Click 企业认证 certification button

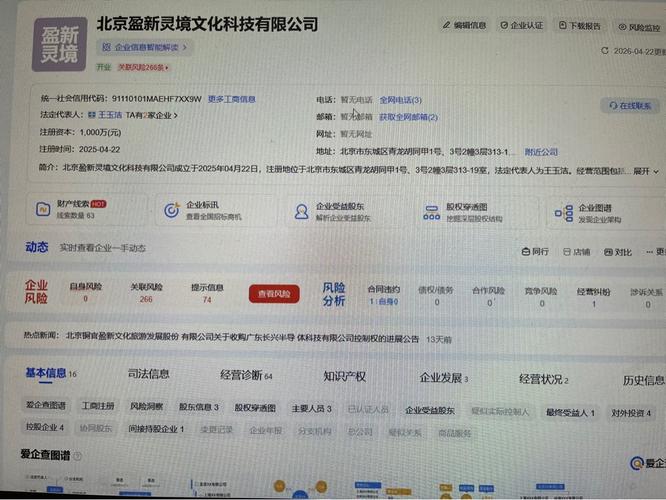coord(522,25)
